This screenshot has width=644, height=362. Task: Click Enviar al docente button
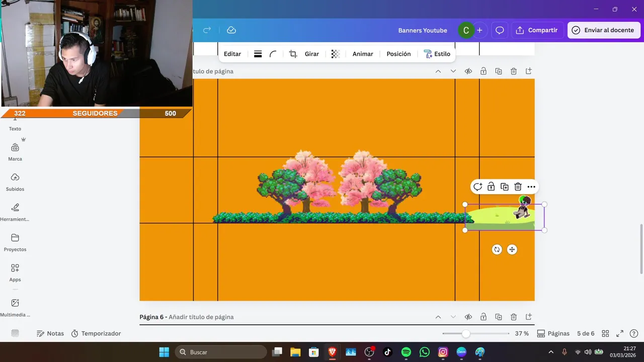[604, 30]
